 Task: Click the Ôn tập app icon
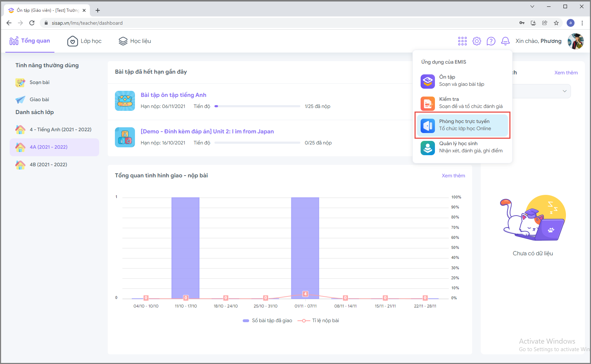click(428, 81)
